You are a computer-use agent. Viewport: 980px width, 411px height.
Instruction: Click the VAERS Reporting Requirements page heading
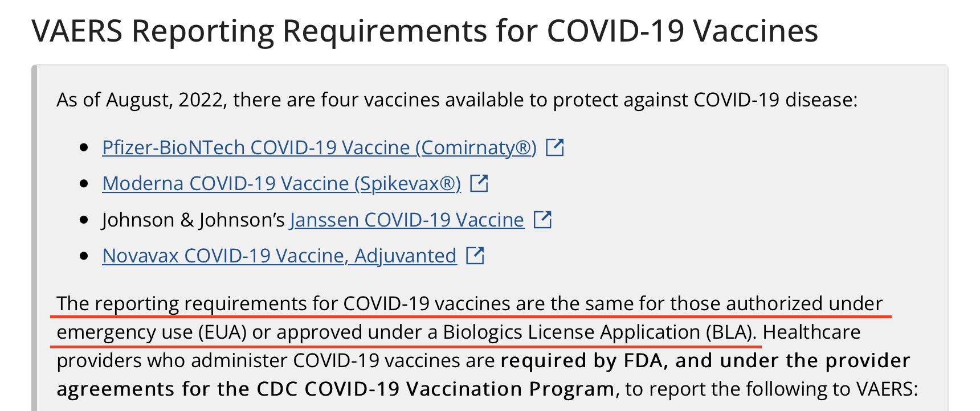pyautogui.click(x=424, y=31)
